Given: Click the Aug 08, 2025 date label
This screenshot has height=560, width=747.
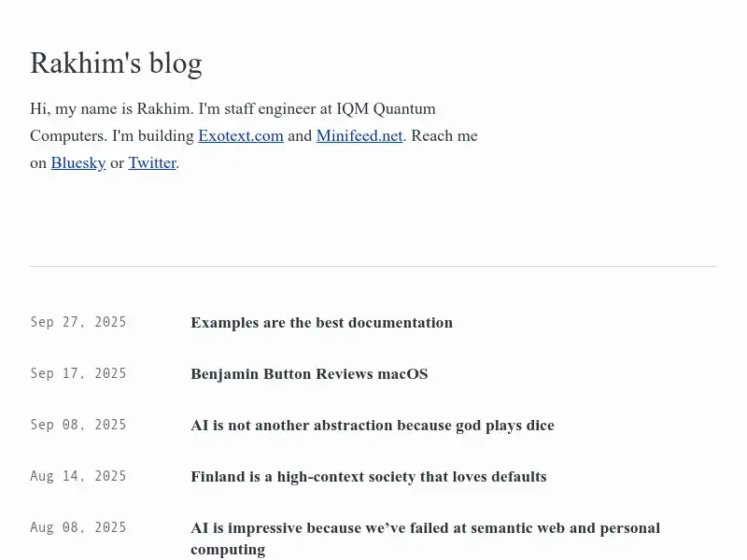Looking at the screenshot, I should pyautogui.click(x=78, y=527).
